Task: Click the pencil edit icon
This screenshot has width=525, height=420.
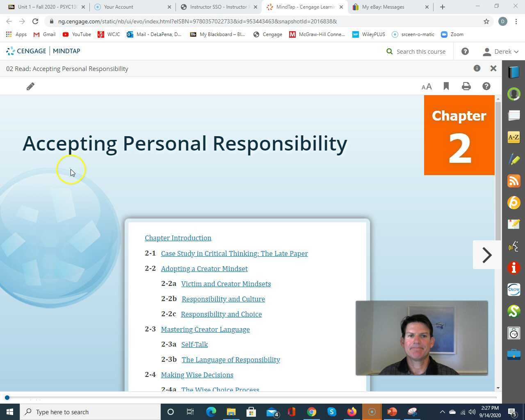Action: click(x=30, y=87)
